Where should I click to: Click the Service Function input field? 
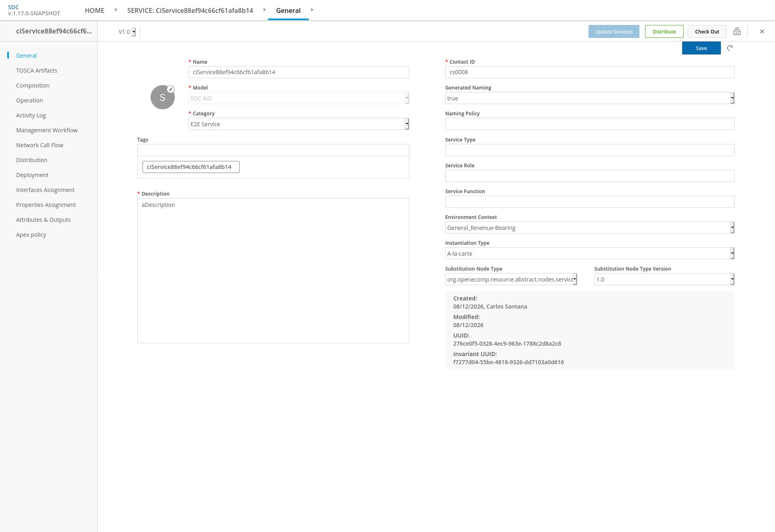590,202
